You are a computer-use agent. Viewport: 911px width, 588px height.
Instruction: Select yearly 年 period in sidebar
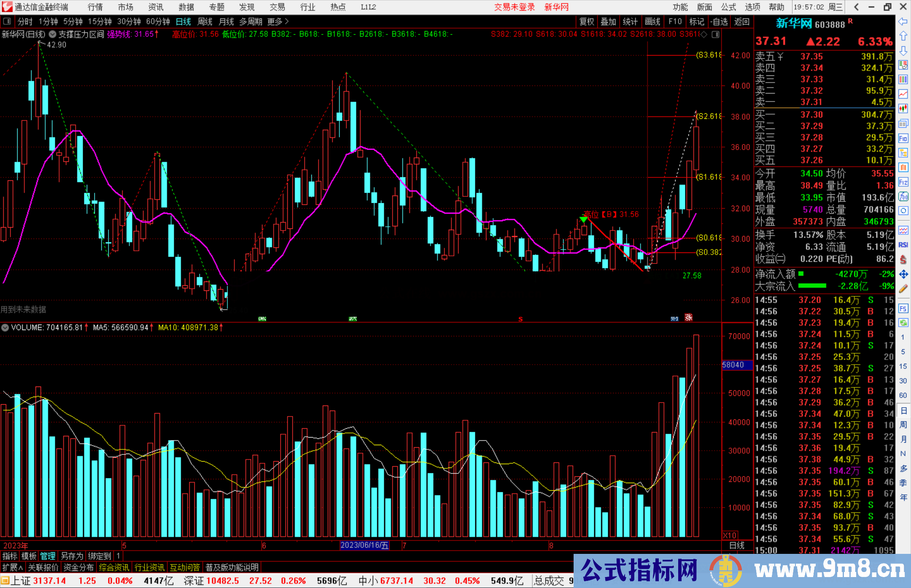coord(903,497)
